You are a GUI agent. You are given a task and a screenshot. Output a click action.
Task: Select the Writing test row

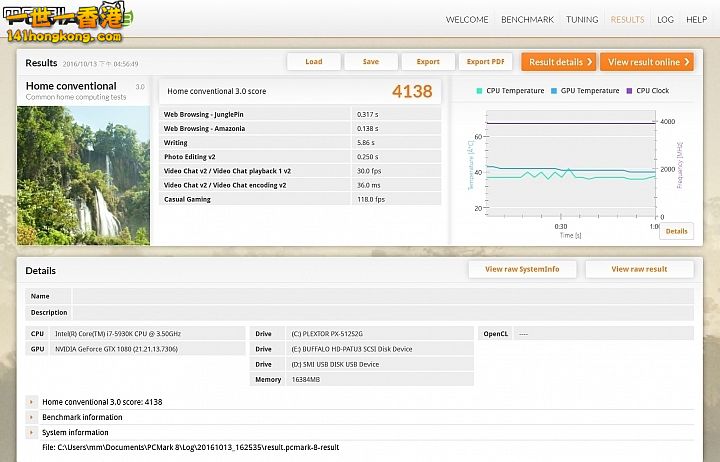click(x=300, y=143)
